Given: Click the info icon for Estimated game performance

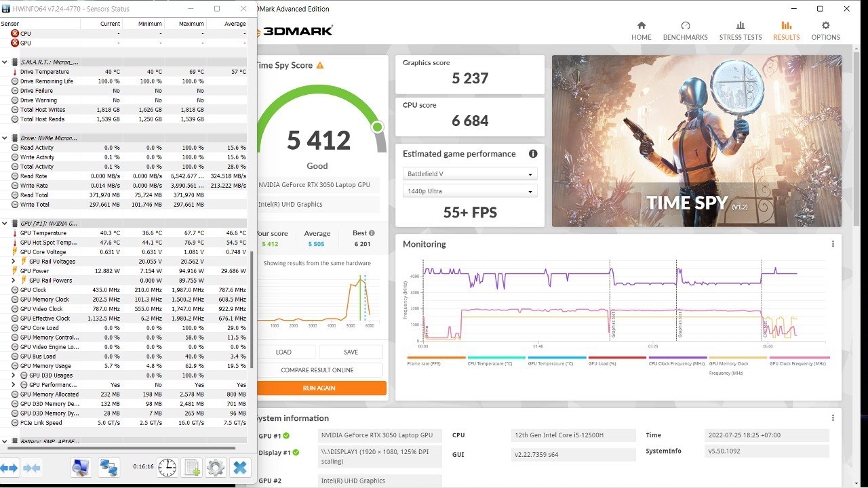Looking at the screenshot, I should (x=533, y=154).
